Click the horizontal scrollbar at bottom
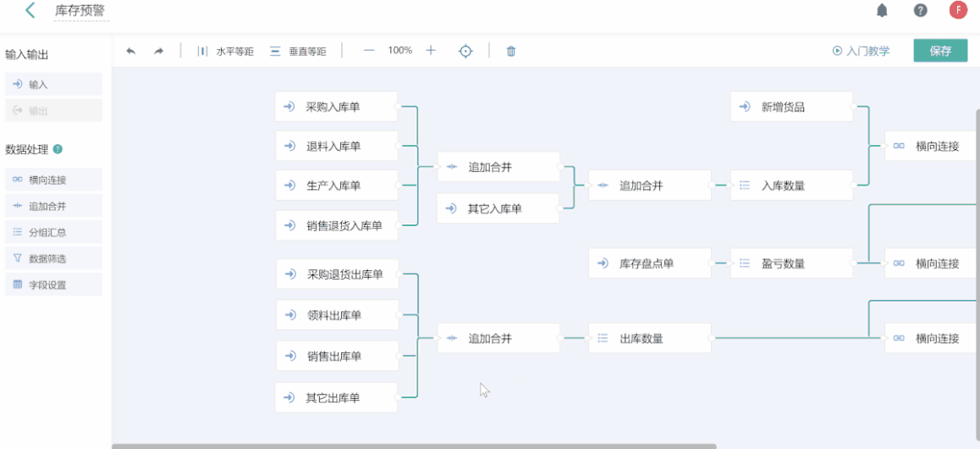The height and width of the screenshot is (449, 980). 414,446
